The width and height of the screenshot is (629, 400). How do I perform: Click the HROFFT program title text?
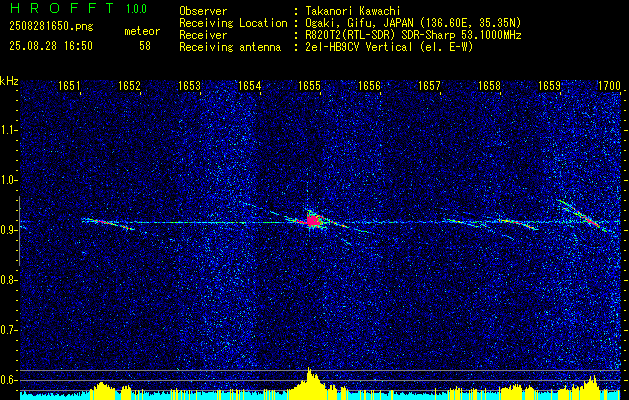pos(62,8)
